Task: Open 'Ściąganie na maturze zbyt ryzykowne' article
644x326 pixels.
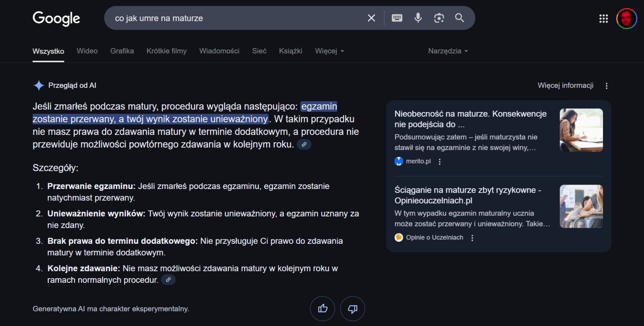Action: [468, 195]
